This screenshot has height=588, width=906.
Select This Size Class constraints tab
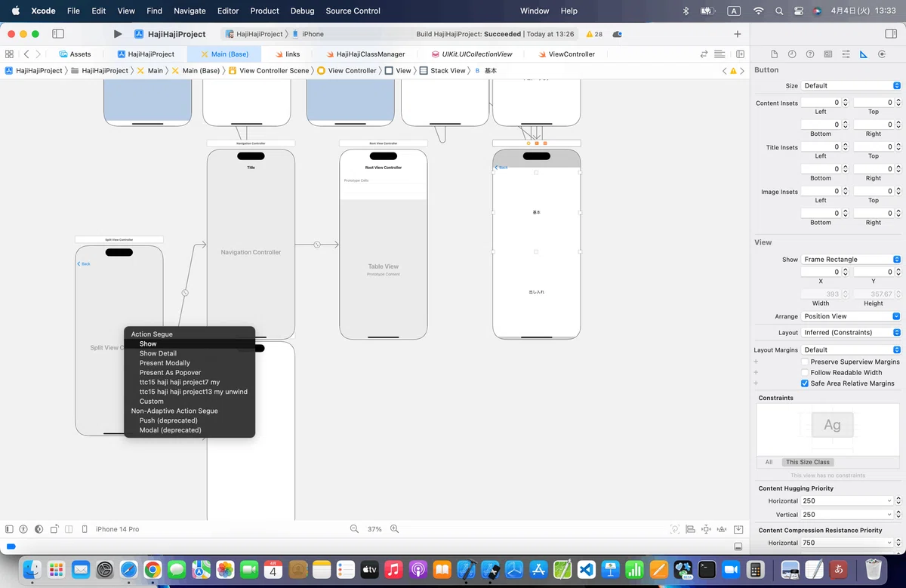[x=807, y=462]
